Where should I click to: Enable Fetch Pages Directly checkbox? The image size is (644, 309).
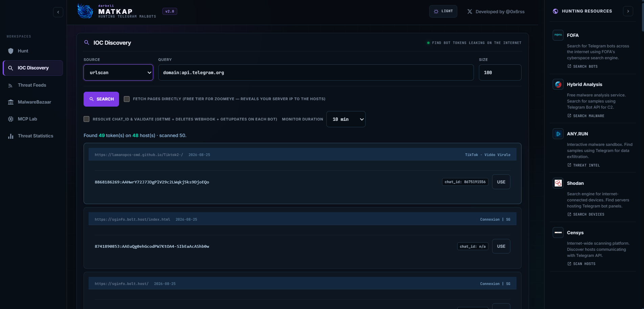click(127, 99)
